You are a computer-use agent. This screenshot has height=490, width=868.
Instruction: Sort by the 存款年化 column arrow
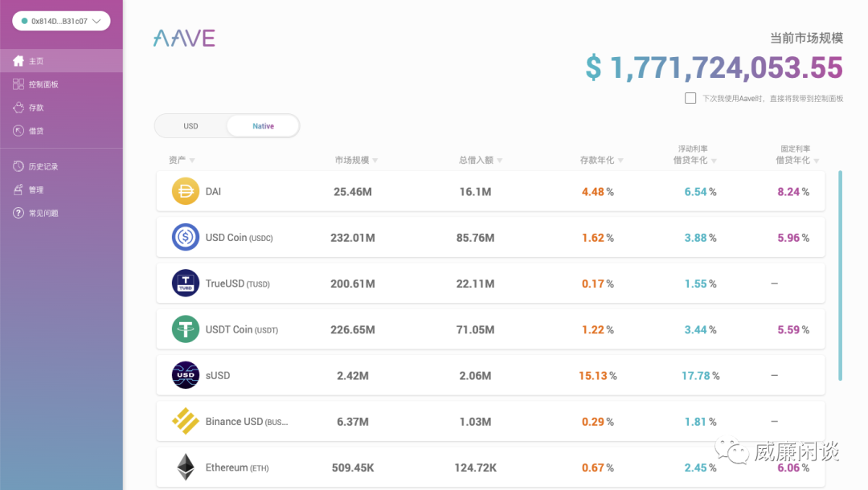pyautogui.click(x=620, y=161)
